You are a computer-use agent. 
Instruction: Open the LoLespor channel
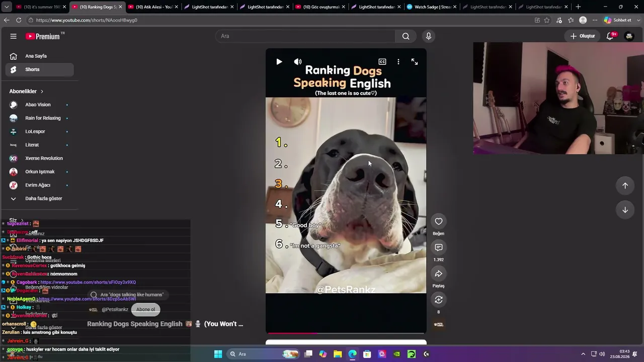39,132
